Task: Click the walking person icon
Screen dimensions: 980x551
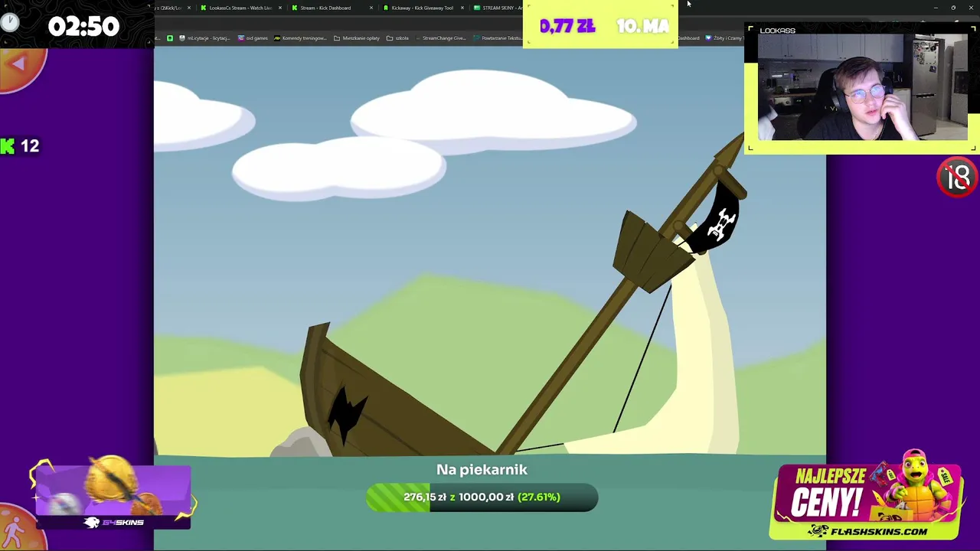Action: pos(17,530)
